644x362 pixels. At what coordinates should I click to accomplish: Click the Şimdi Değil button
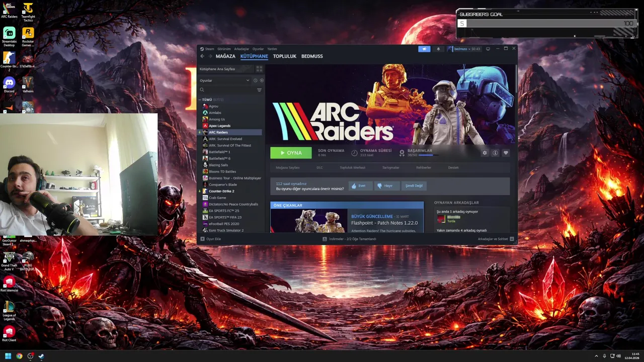[x=414, y=186]
